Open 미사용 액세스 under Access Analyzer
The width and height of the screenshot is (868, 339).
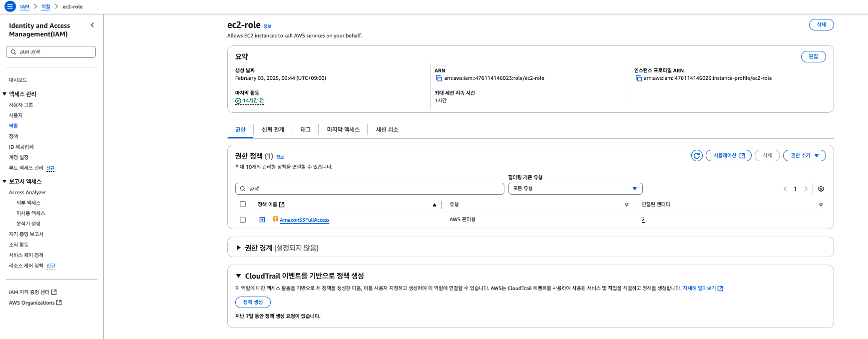[x=31, y=213]
